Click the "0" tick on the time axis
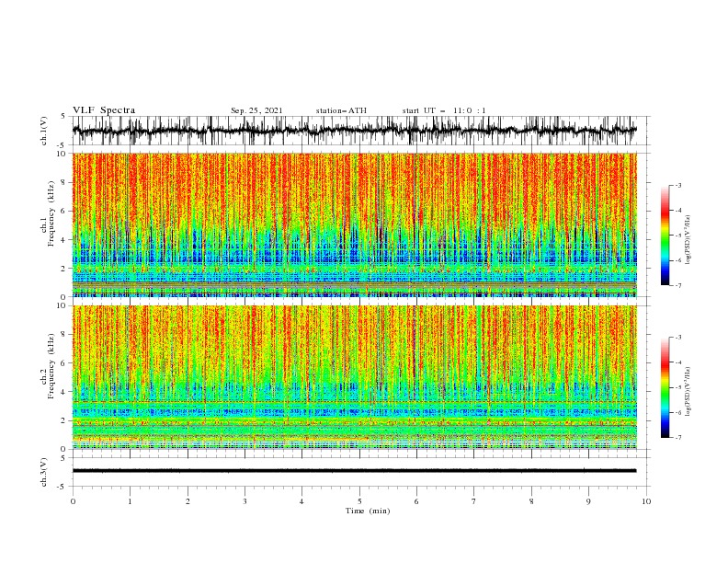Screen dimensions: 728x563 click(x=73, y=501)
